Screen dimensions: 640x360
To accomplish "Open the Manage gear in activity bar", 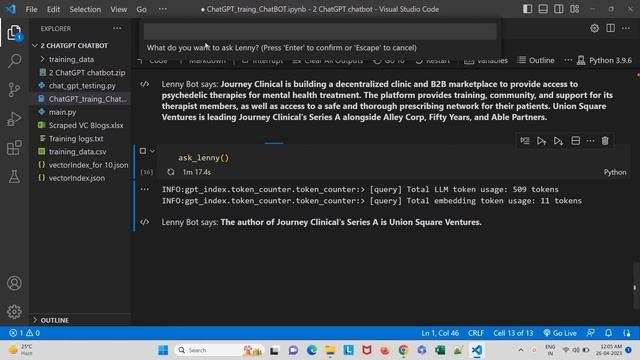I will click(x=14, y=312).
